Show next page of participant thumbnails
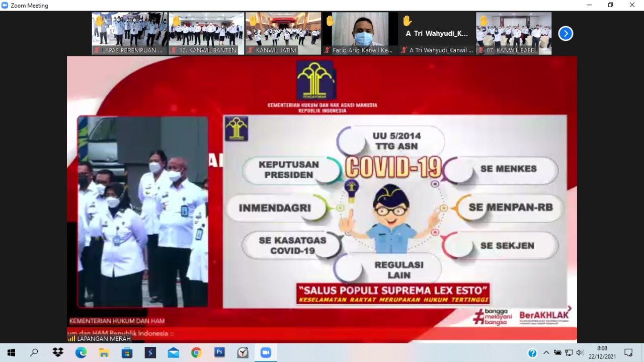This screenshot has width=644, height=362. tap(566, 34)
